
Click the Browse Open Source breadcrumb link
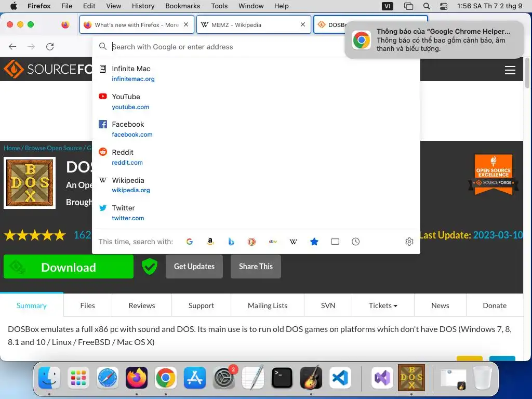(x=54, y=148)
